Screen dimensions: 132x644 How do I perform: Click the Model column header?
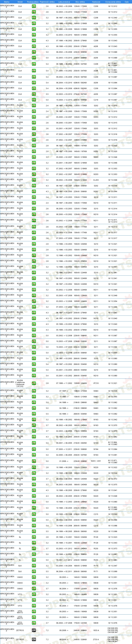20,2
